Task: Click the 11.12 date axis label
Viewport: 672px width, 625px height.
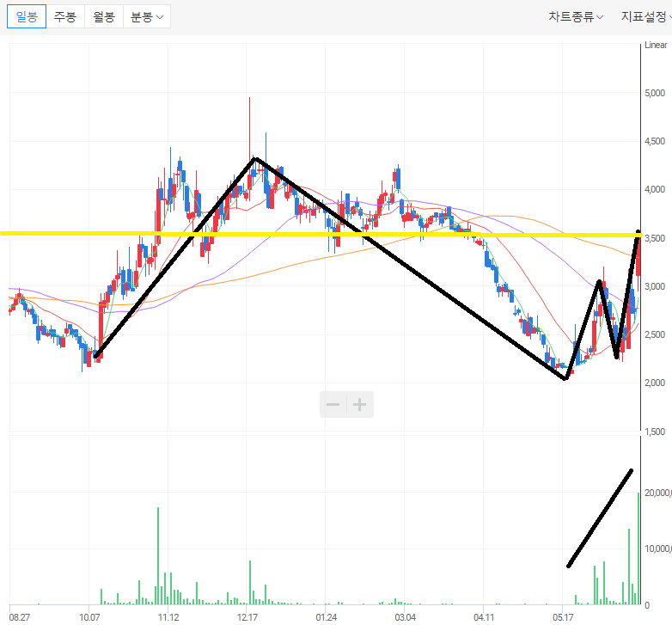Action: tap(168, 617)
